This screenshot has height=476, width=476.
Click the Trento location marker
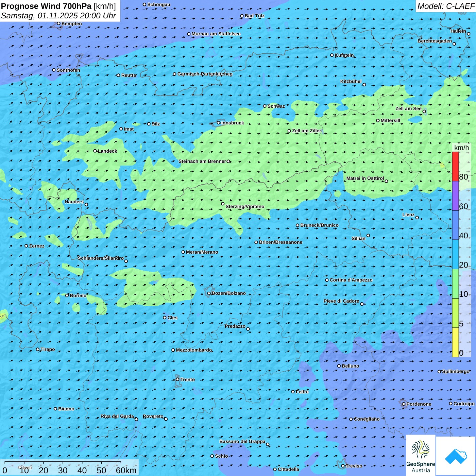(177, 379)
